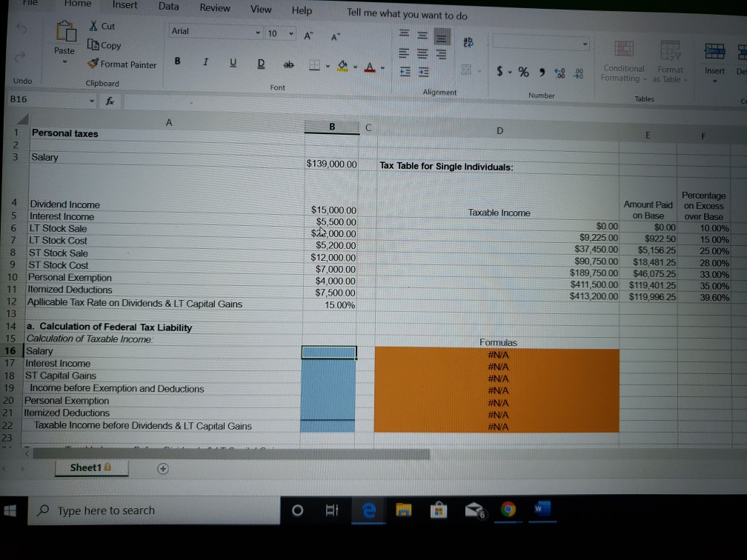Open the font size dropdown showing 10
Screen dimensions: 747x560
coord(292,33)
